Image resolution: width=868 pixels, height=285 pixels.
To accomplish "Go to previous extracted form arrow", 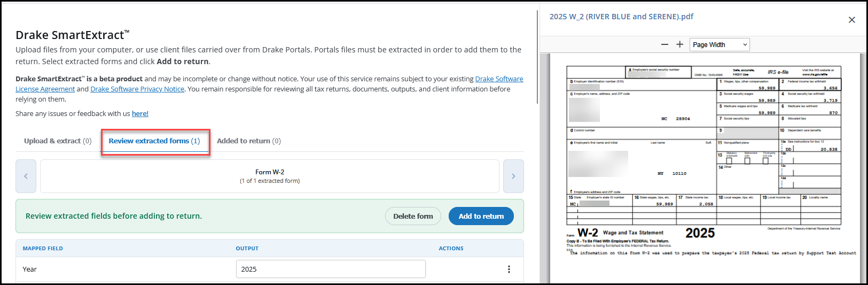I will (x=26, y=176).
